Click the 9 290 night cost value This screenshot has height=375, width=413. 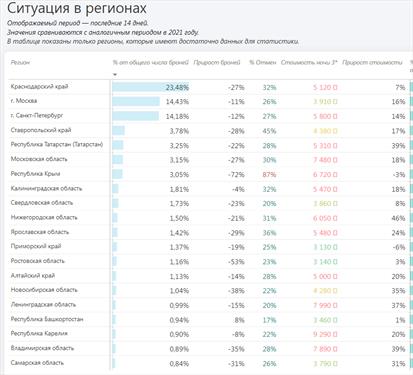point(325,334)
